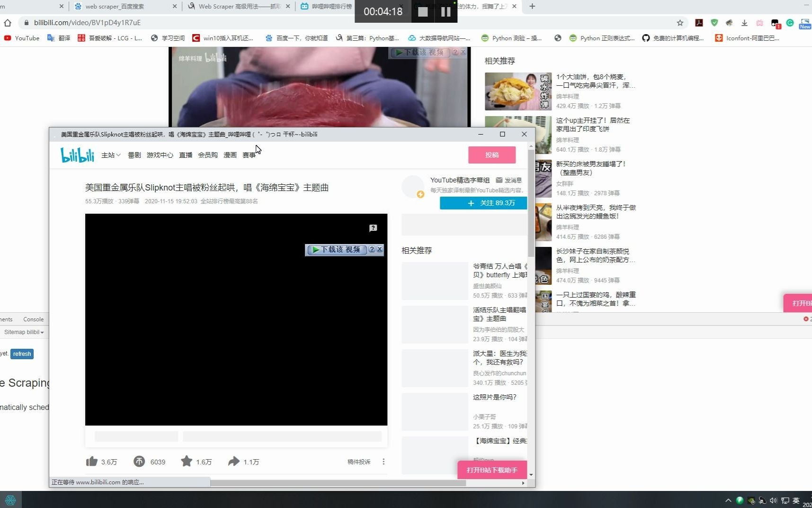Image resolution: width=812 pixels, height=508 pixels.
Task: Open the 主站 dropdown menu
Action: [111, 155]
